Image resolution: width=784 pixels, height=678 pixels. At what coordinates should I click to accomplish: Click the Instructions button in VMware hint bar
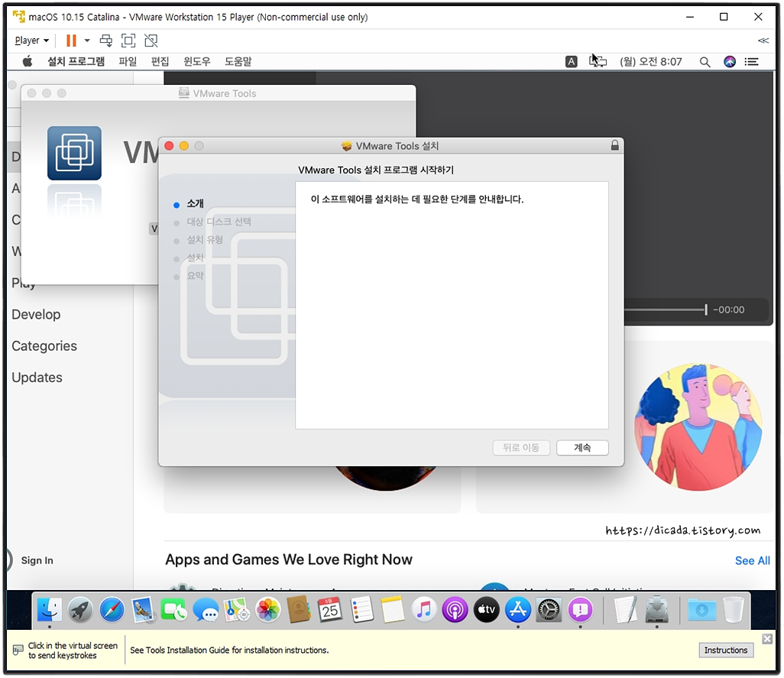[726, 650]
